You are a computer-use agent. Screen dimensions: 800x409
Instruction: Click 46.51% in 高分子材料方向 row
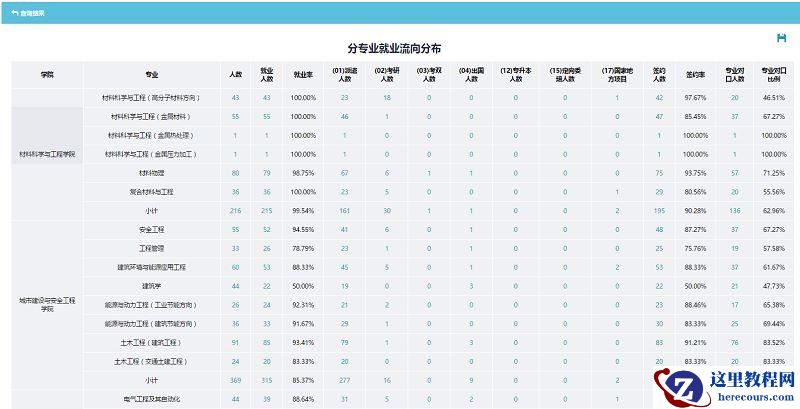tap(774, 98)
